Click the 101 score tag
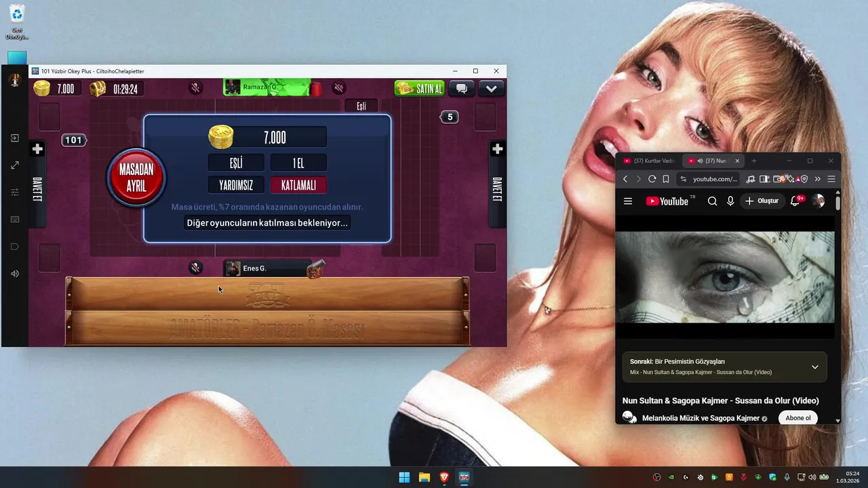 (74, 140)
